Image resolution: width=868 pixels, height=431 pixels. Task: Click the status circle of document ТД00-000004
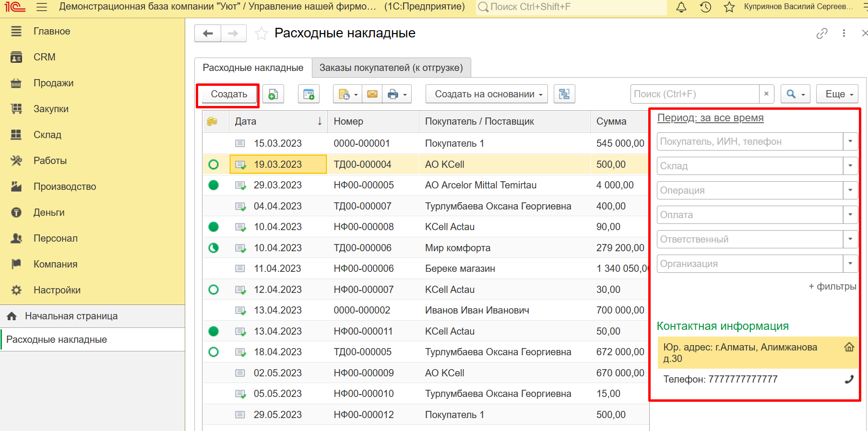[214, 164]
